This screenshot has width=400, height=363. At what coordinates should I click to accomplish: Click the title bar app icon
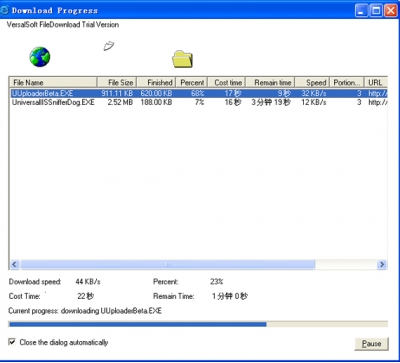point(4,10)
